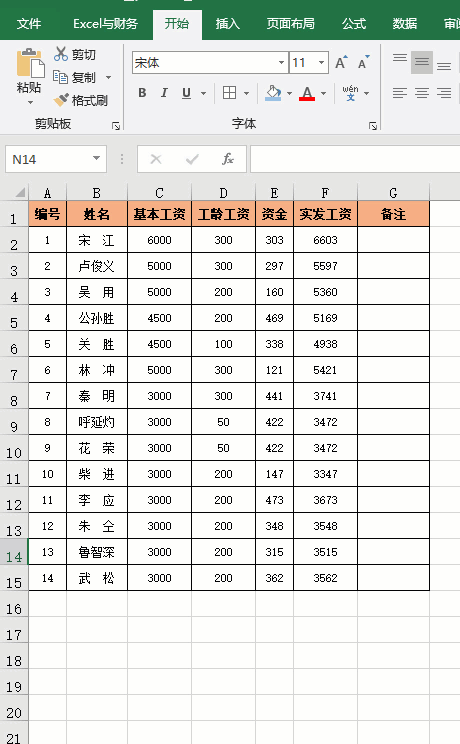Switch to Excel与财务 tab

(105, 24)
